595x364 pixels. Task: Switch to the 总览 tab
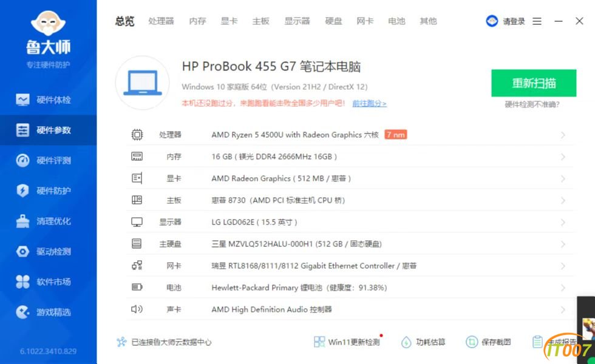125,21
